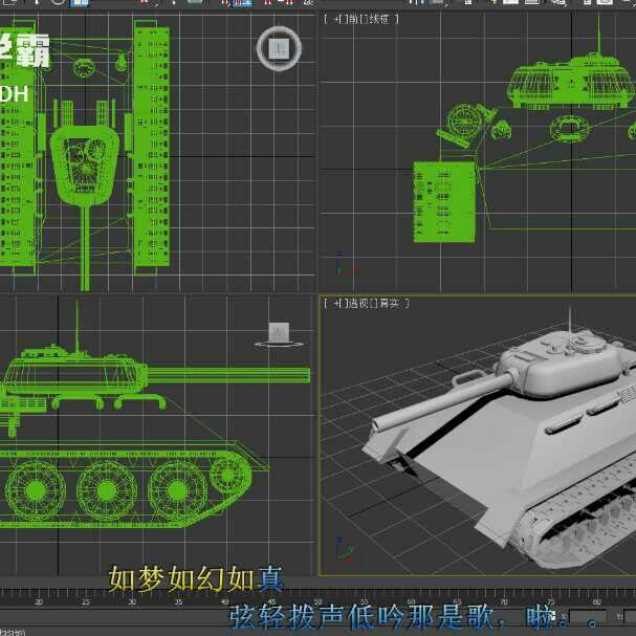Click the 透视 perspective view label
636x636 pixels.
pyautogui.click(x=358, y=303)
